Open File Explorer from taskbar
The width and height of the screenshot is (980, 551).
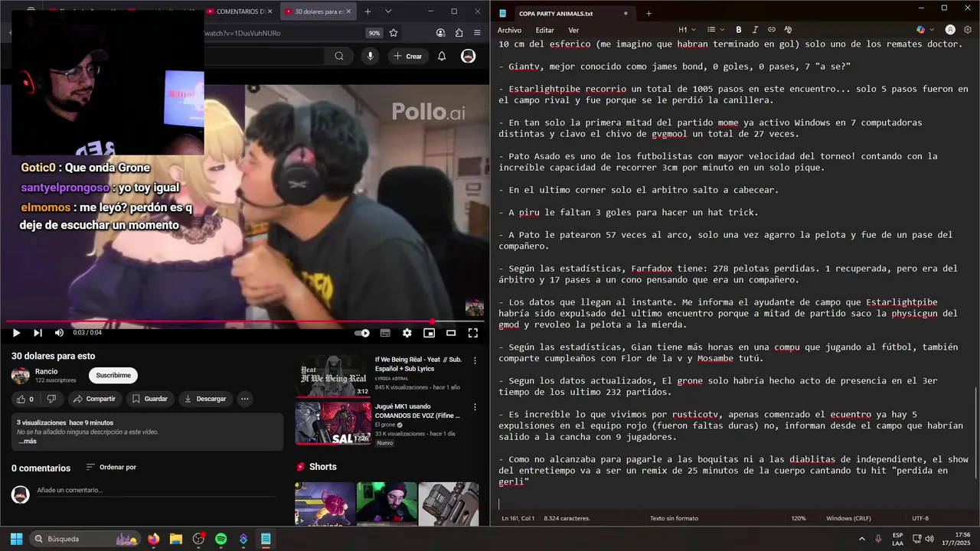(x=175, y=539)
